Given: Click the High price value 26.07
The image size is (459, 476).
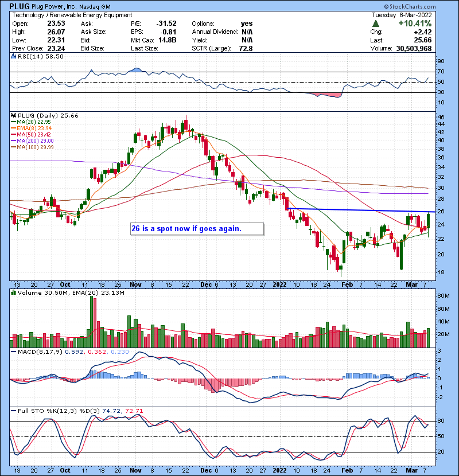Looking at the screenshot, I should [56, 32].
